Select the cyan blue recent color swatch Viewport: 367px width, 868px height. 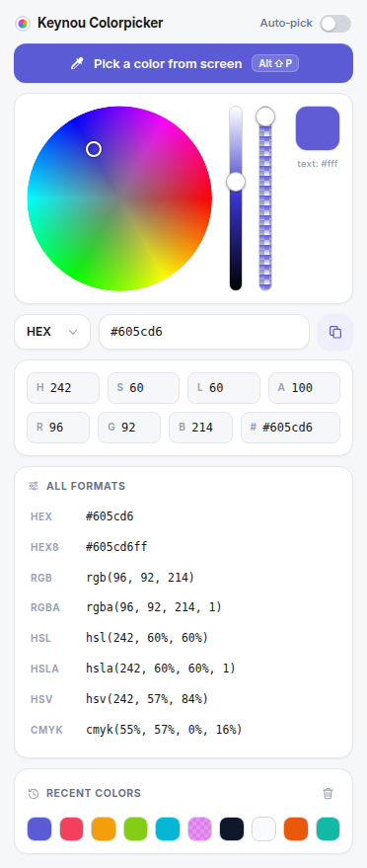tap(168, 829)
